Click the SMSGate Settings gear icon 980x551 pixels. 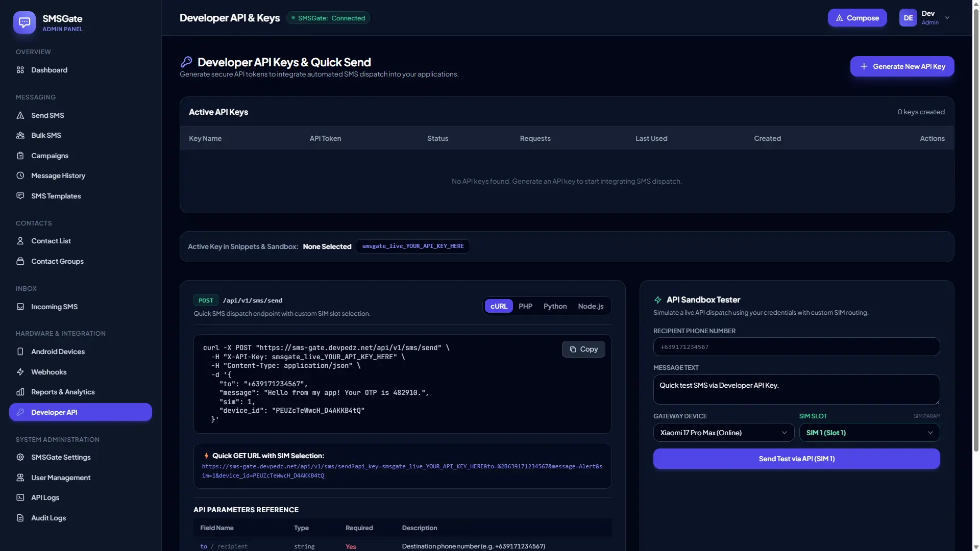(20, 457)
